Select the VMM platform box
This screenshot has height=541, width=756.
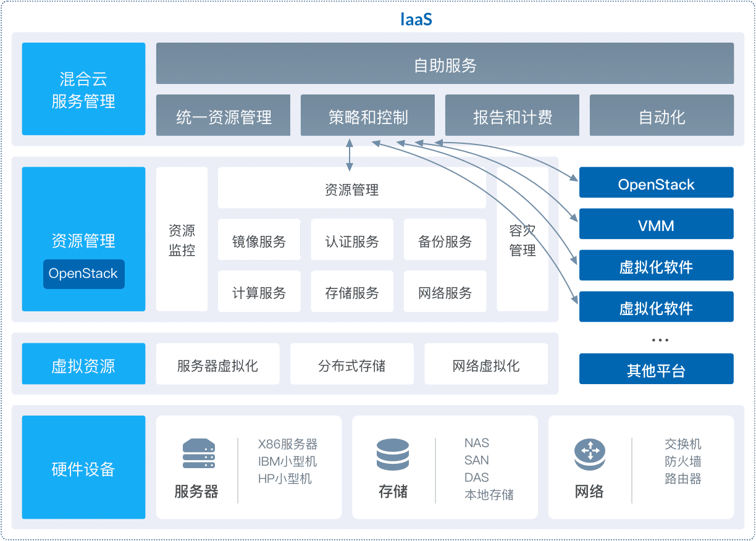[x=656, y=224]
